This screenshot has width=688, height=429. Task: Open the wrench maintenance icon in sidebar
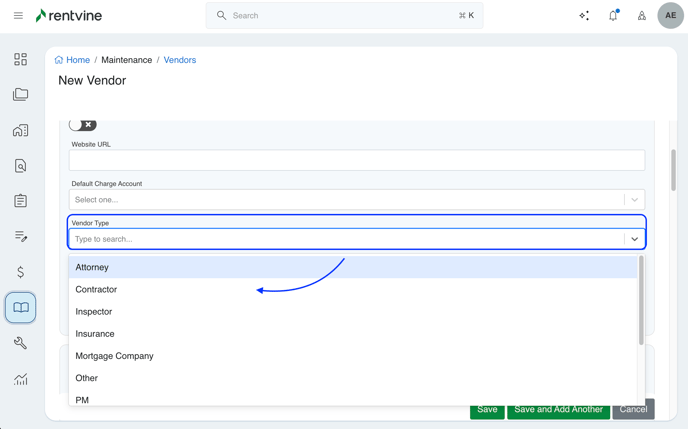tap(20, 343)
